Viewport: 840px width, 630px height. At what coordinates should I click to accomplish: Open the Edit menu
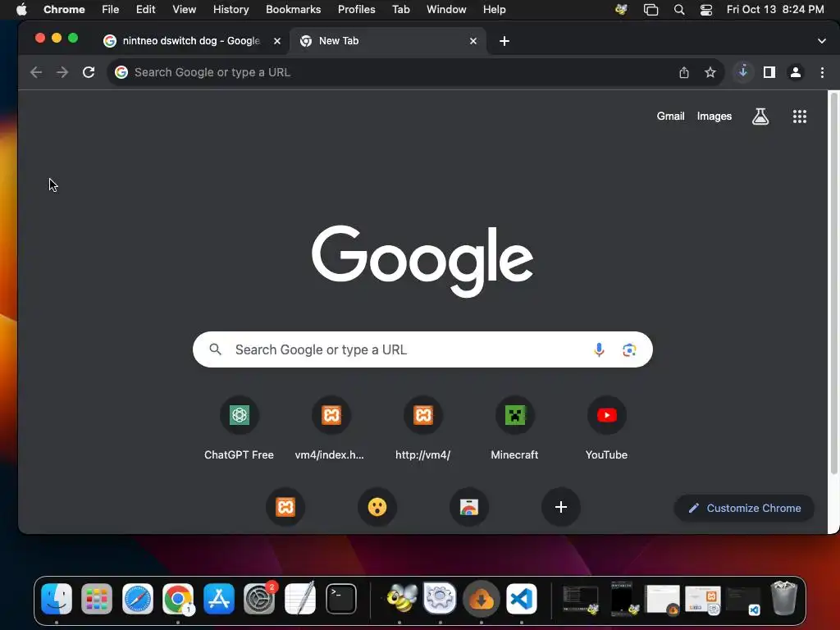point(145,10)
